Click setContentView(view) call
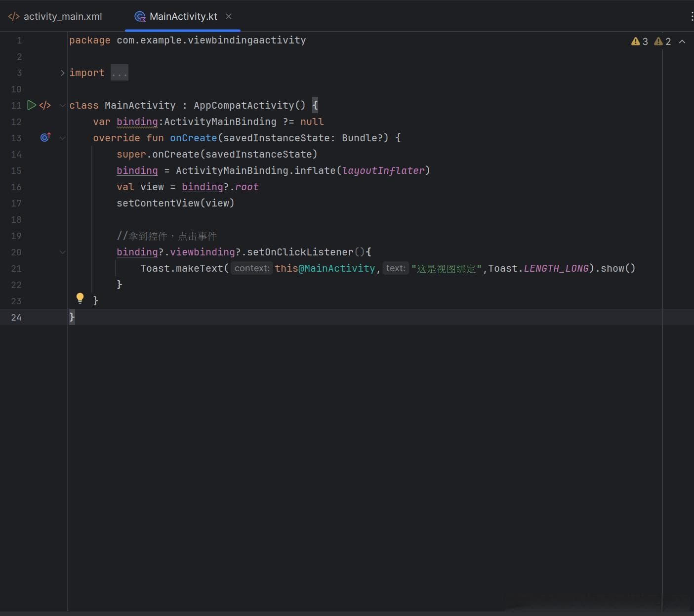Image resolution: width=694 pixels, height=616 pixels. click(175, 203)
